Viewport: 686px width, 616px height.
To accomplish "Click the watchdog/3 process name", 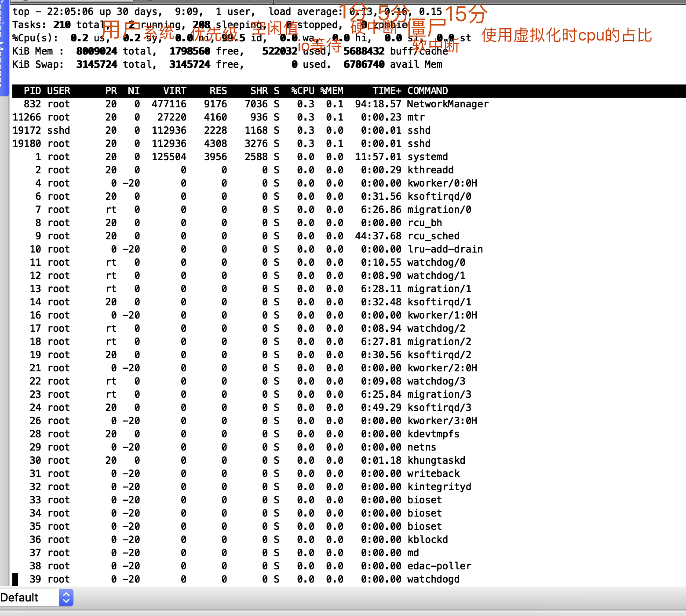I will [436, 381].
